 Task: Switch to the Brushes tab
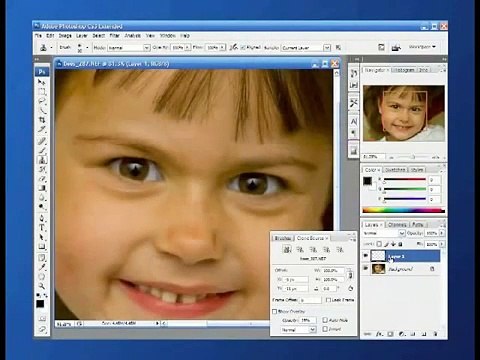click(283, 238)
